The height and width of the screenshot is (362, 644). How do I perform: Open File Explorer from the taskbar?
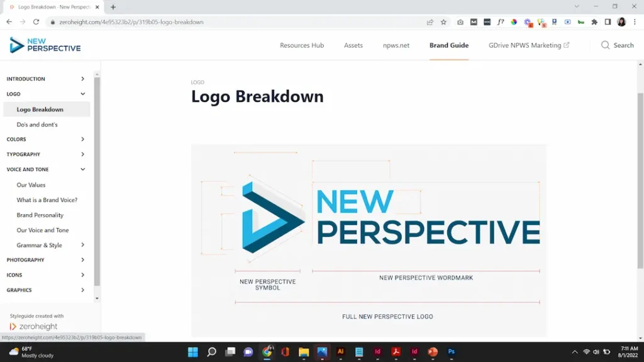[x=304, y=352]
